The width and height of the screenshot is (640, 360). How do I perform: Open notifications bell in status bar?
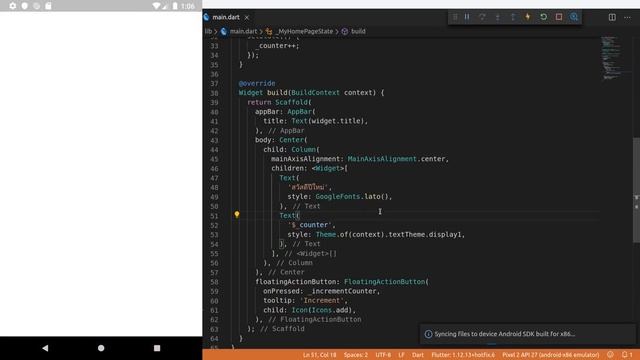coord(627,355)
